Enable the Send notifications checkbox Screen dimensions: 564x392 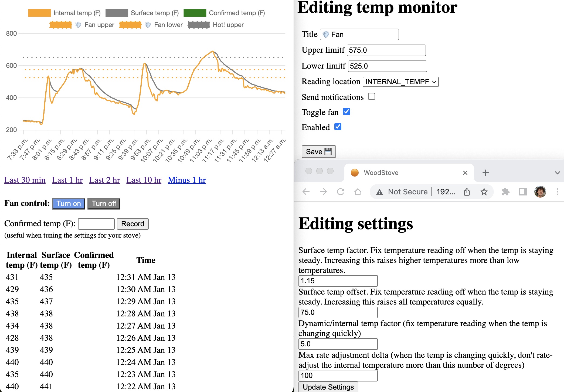point(372,96)
